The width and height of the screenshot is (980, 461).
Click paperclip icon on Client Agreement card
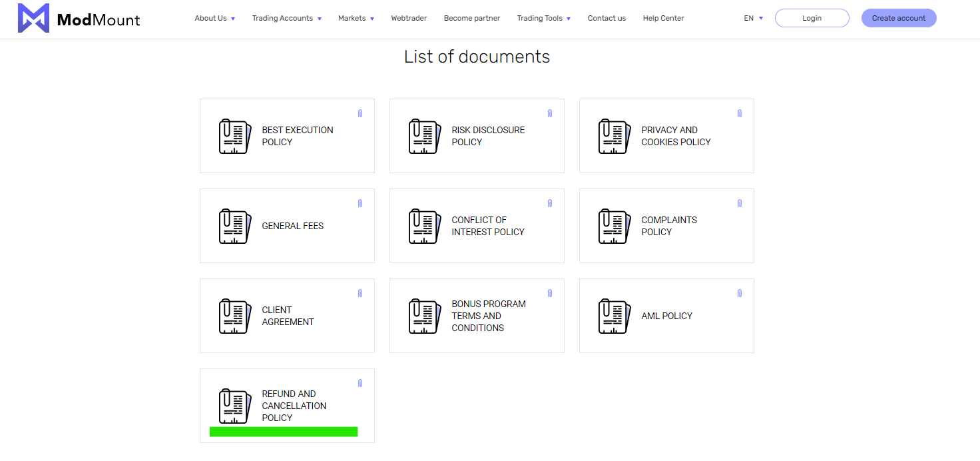coord(360,293)
